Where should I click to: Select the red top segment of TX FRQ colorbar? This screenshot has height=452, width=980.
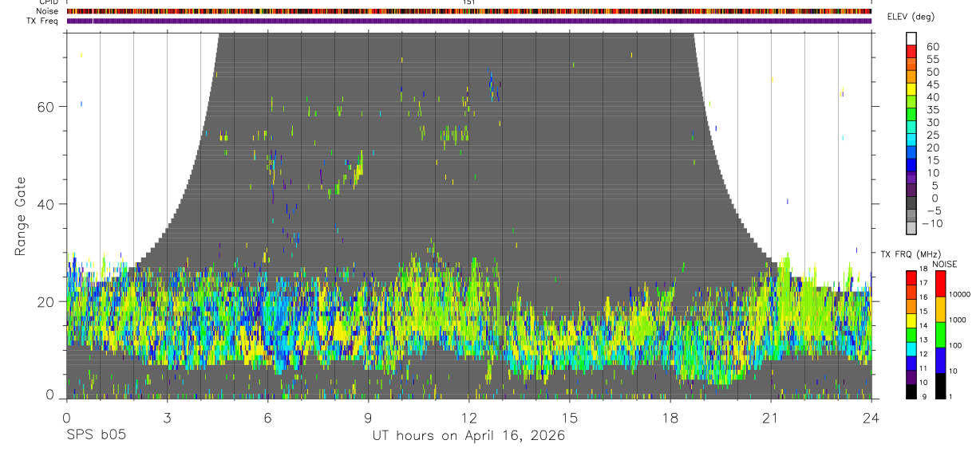click(x=911, y=277)
